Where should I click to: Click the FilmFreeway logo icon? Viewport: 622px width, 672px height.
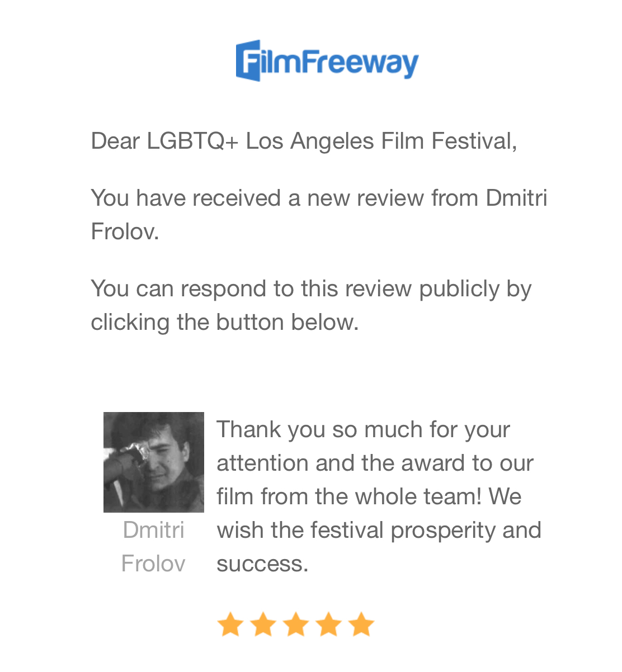point(248,60)
